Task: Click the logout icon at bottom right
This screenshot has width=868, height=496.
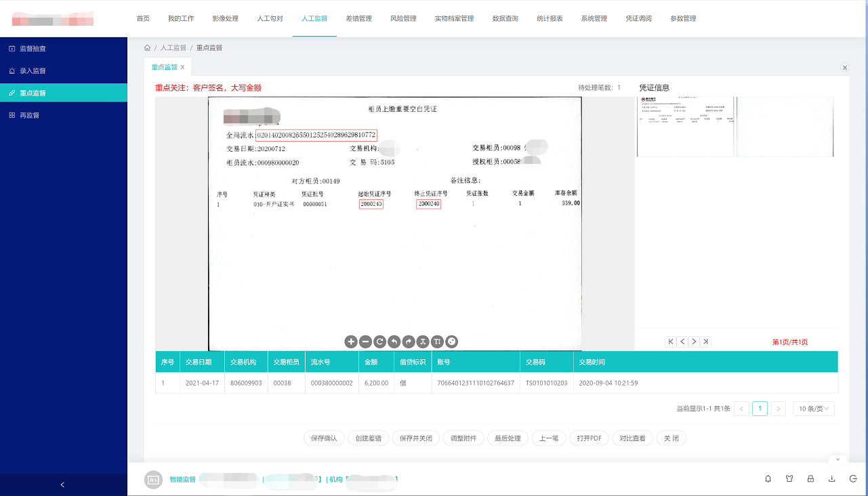Action: point(853,479)
